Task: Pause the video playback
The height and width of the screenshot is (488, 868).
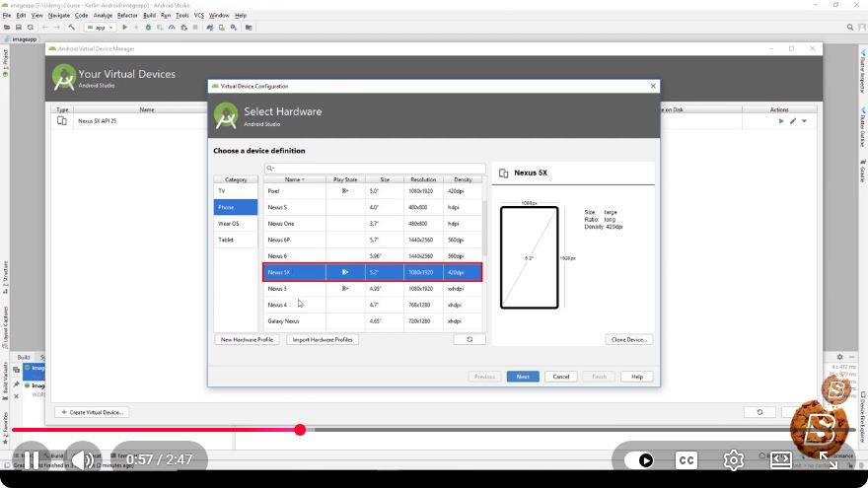Action: coord(32,460)
